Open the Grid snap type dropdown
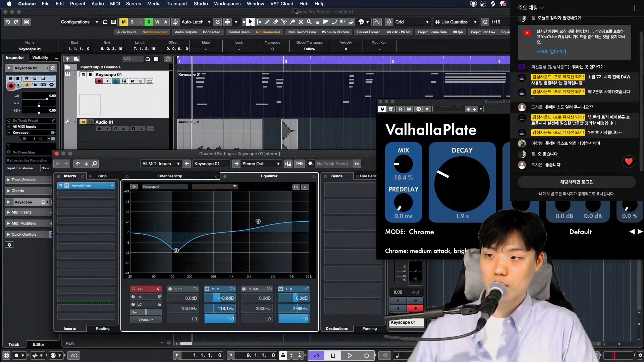The width and height of the screenshot is (644, 362). pyautogui.click(x=412, y=22)
